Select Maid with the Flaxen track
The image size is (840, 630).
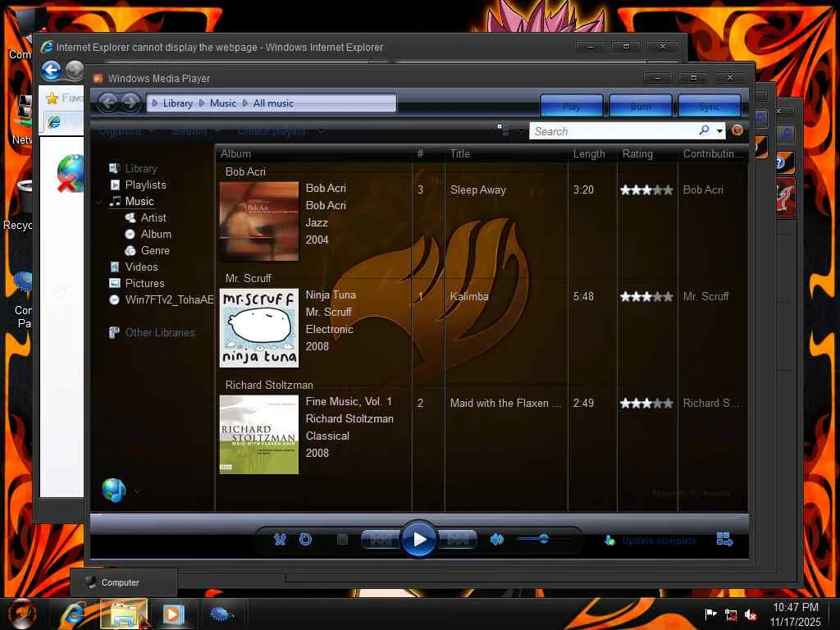click(x=505, y=403)
